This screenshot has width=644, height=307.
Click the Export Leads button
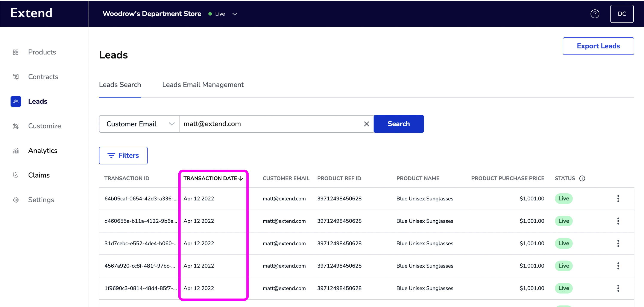pos(598,46)
